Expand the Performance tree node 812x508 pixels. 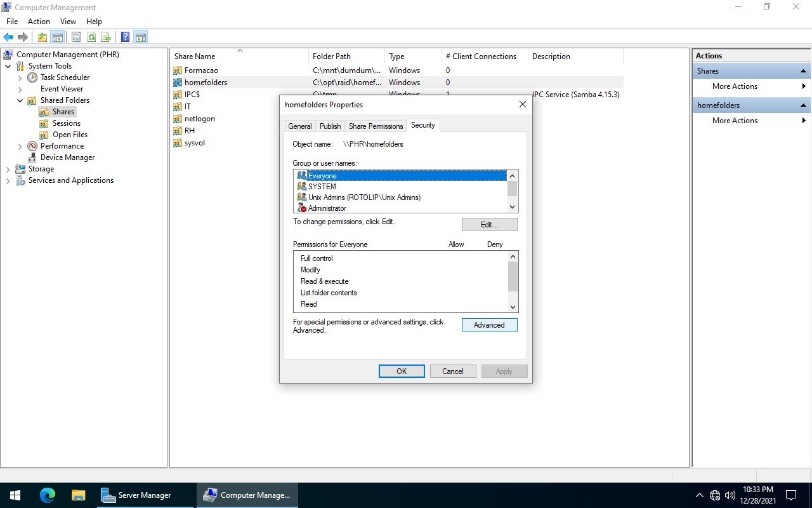[x=20, y=146]
